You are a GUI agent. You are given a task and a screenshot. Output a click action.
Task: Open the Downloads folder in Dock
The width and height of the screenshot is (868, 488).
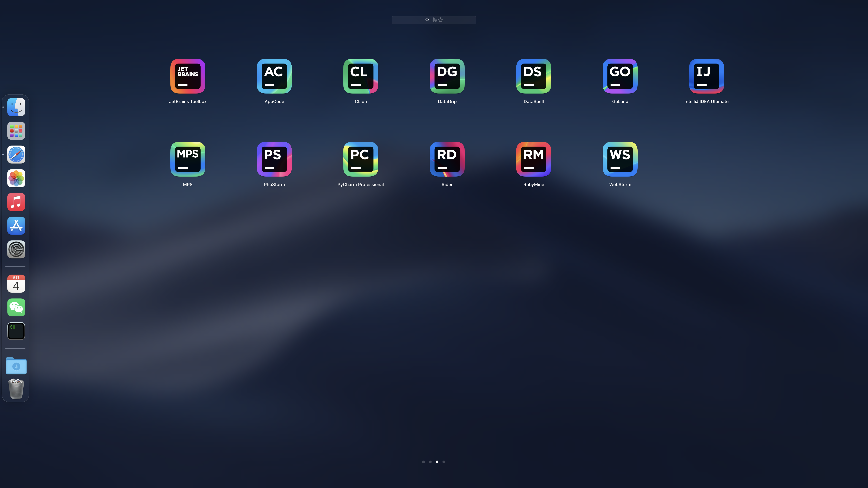pyautogui.click(x=16, y=366)
